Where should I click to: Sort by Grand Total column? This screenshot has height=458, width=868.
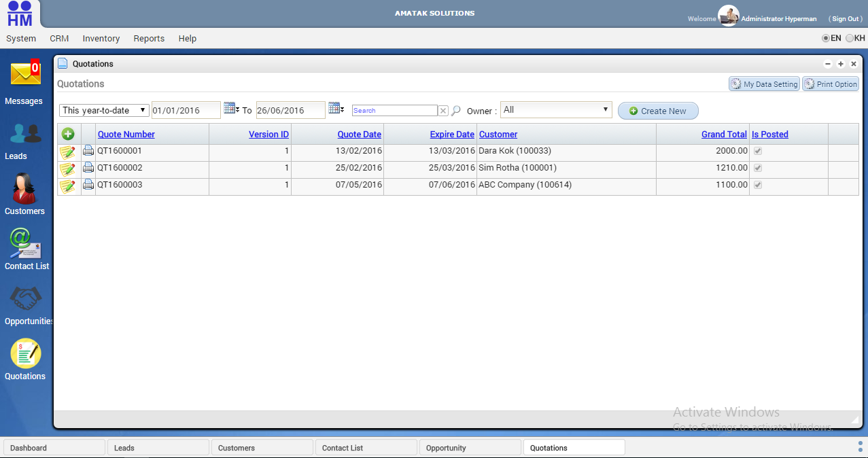pyautogui.click(x=725, y=135)
